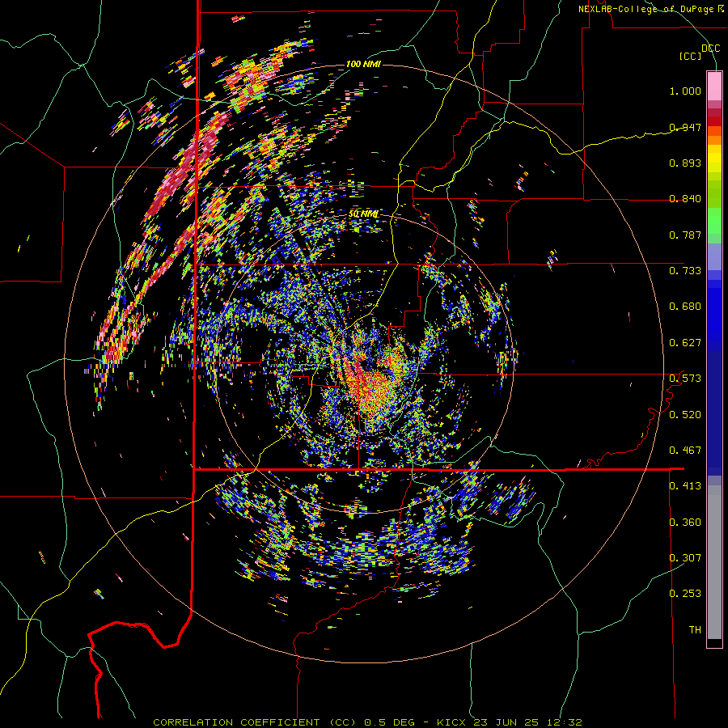Click the [CC] units label above colorbar
Screen dimensions: 728x728
(690, 56)
